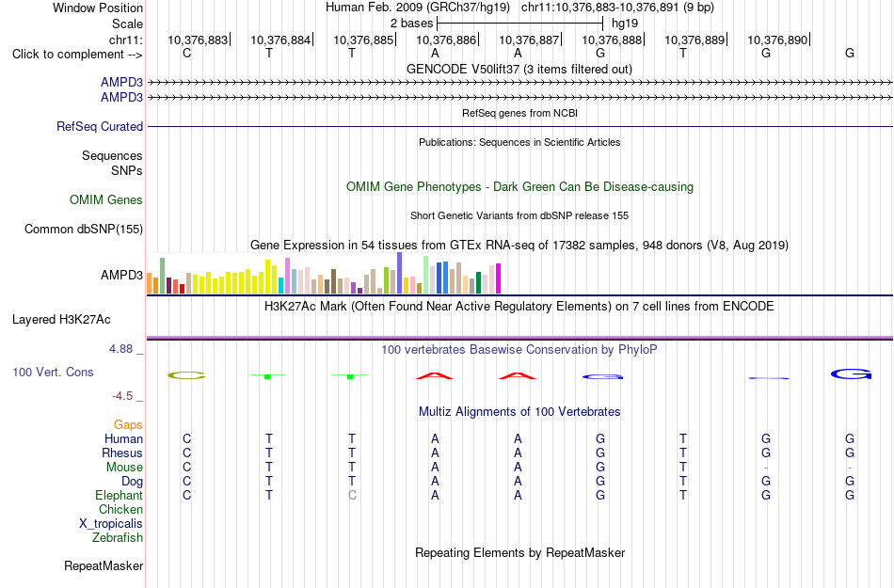Image resolution: width=894 pixels, height=588 pixels.
Task: Click the red bar in GTEx expression chart
Action: (x=183, y=289)
